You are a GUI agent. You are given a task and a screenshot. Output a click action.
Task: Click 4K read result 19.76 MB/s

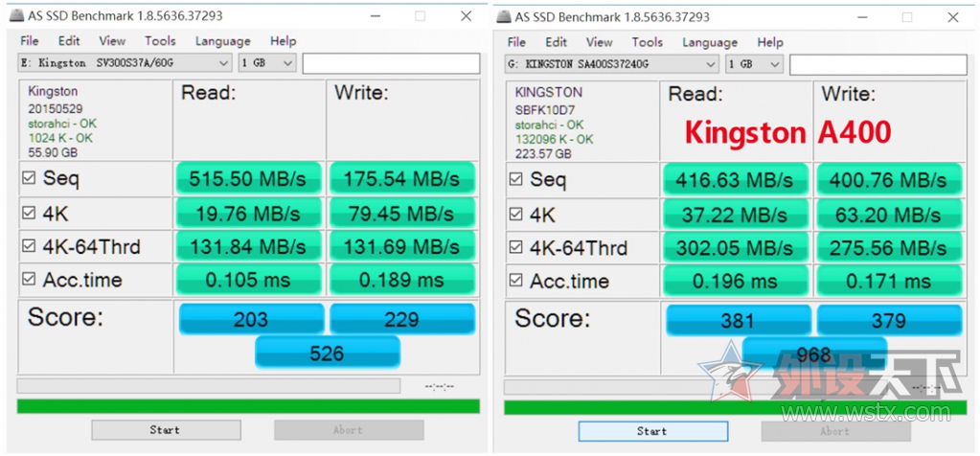249,214
